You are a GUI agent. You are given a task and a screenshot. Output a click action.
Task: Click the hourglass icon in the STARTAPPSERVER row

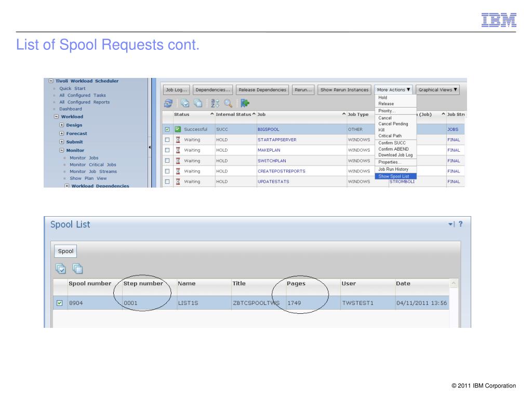(178, 140)
